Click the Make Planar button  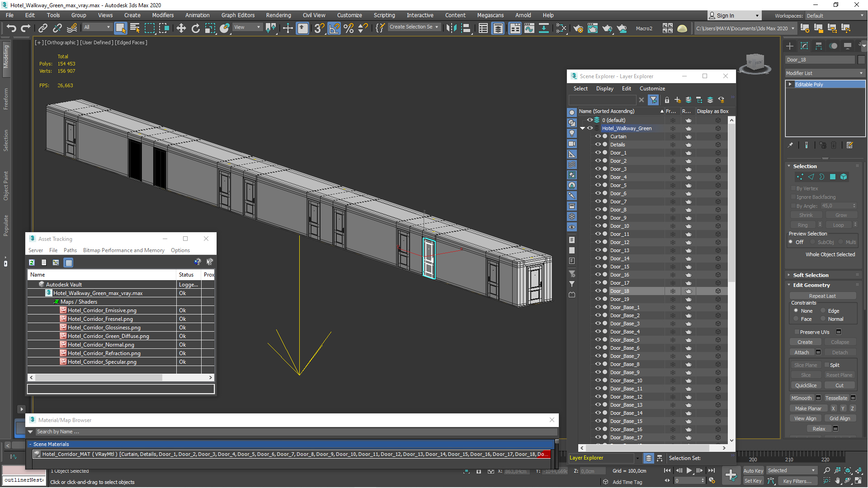pyautogui.click(x=808, y=408)
